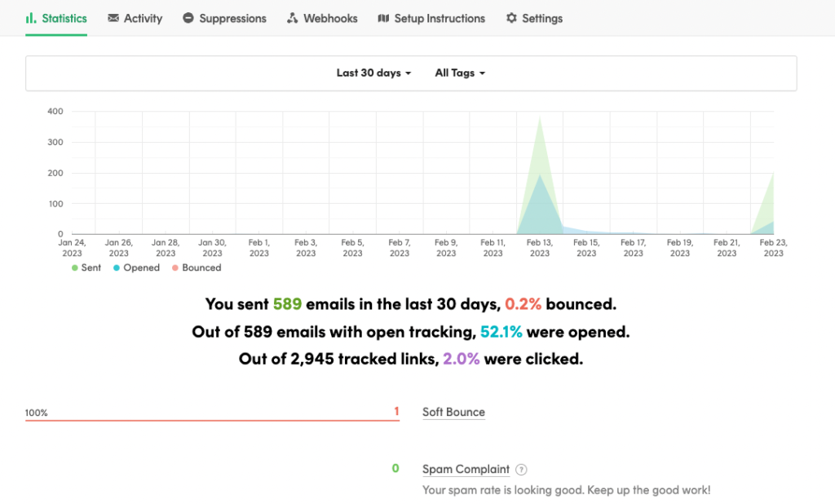This screenshot has width=835, height=504.
Task: Click the Feb 13 peak in the chart
Action: click(540, 118)
